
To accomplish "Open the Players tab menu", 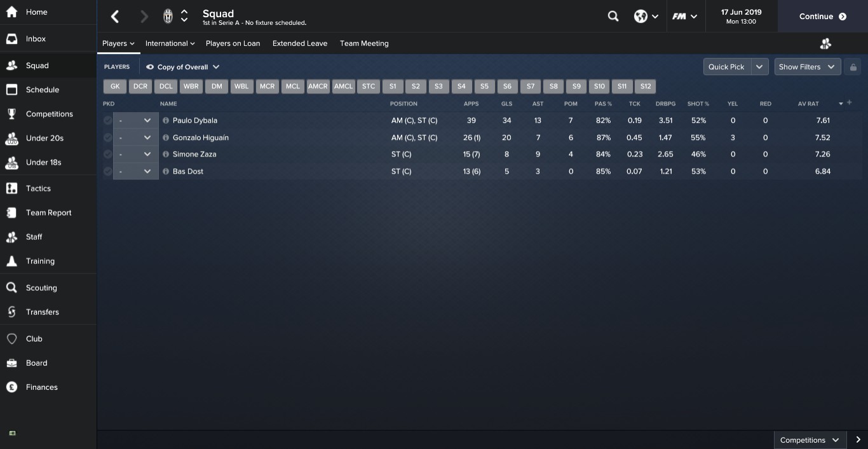I will [119, 43].
